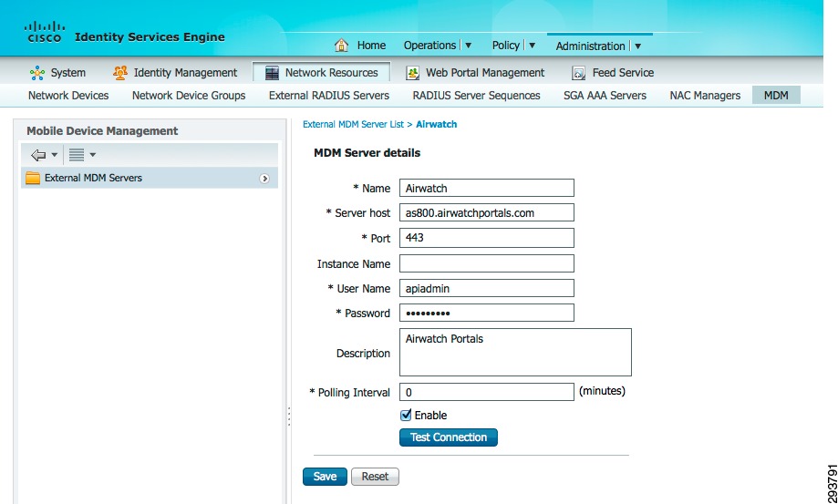This screenshot has height=504, width=838.
Task: Click the Reset button
Action: click(x=375, y=477)
